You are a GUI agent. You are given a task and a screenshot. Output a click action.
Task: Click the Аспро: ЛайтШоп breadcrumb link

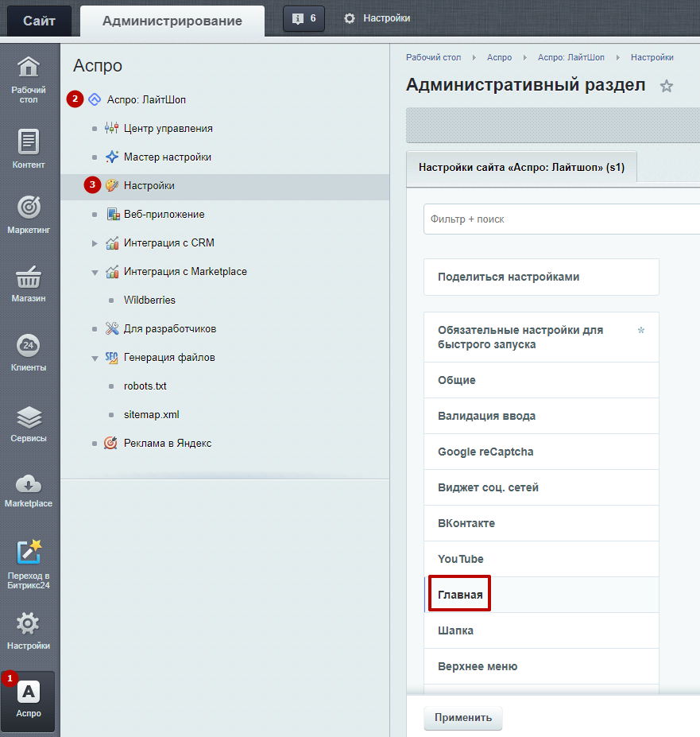point(570,57)
